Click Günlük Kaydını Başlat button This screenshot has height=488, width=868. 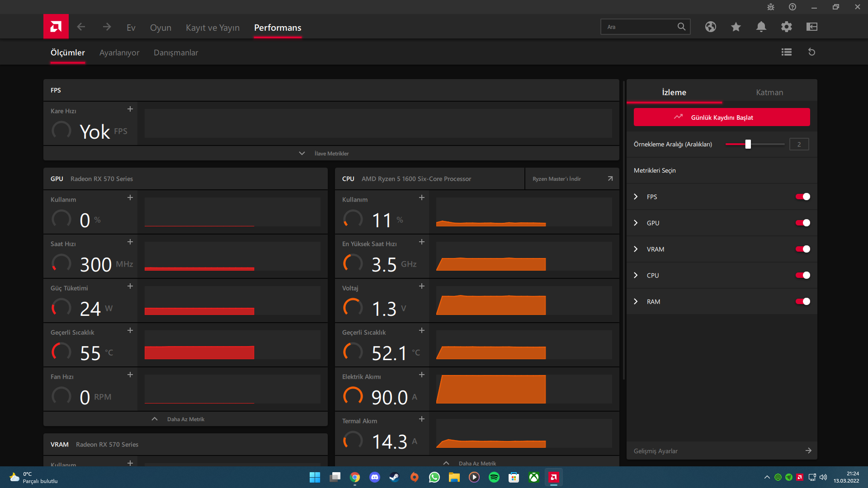coord(722,117)
